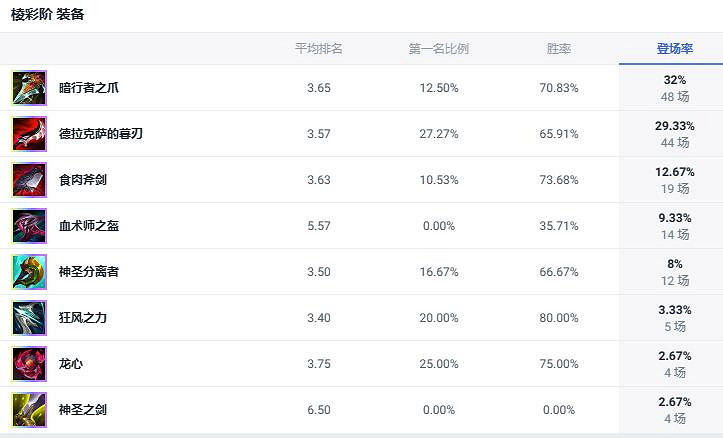723x438 pixels.
Task: Click the 神圣之剑 item icon
Action: (29, 410)
